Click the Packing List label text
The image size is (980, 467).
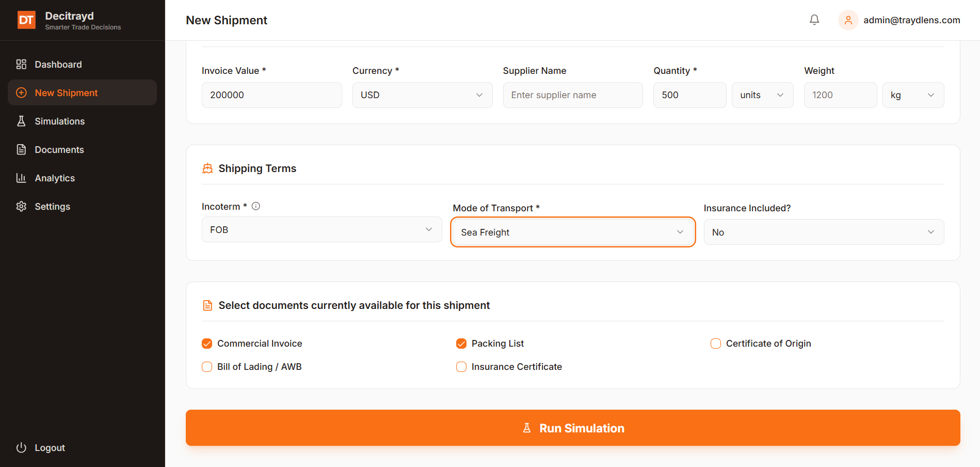(497, 344)
